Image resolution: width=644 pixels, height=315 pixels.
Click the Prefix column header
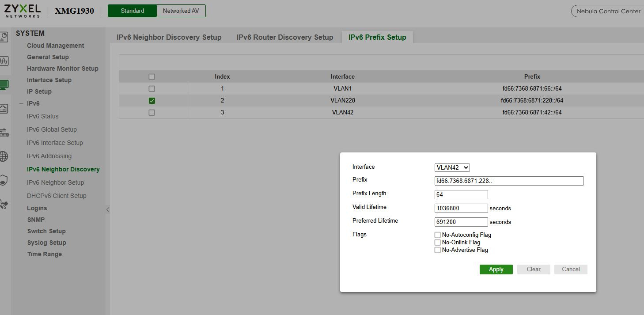(532, 76)
